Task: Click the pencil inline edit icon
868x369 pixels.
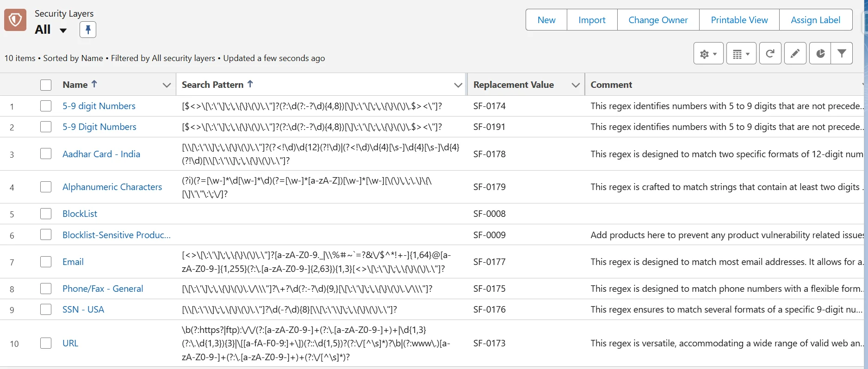Action: point(795,54)
